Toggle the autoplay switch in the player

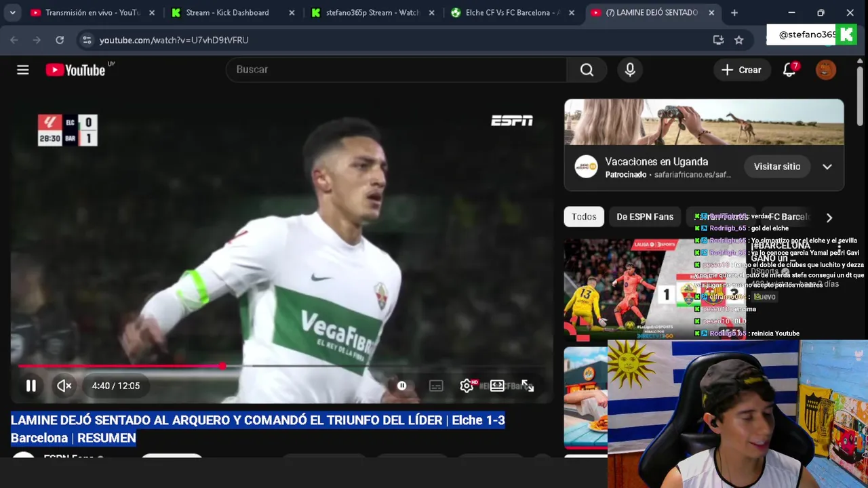(401, 386)
